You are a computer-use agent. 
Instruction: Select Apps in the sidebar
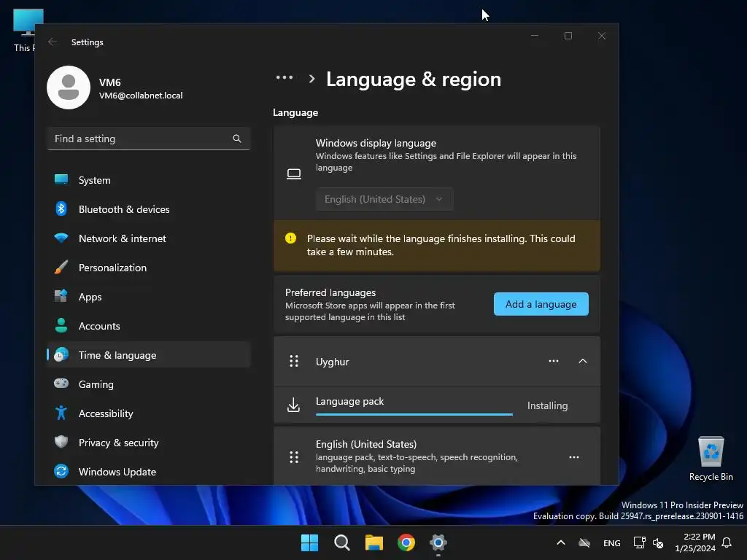coord(149,297)
